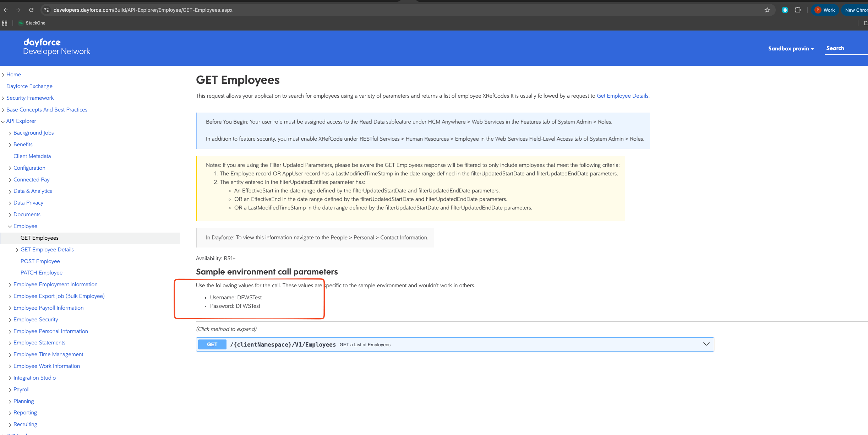Collapse the Employee section chevron

[x=10, y=227]
